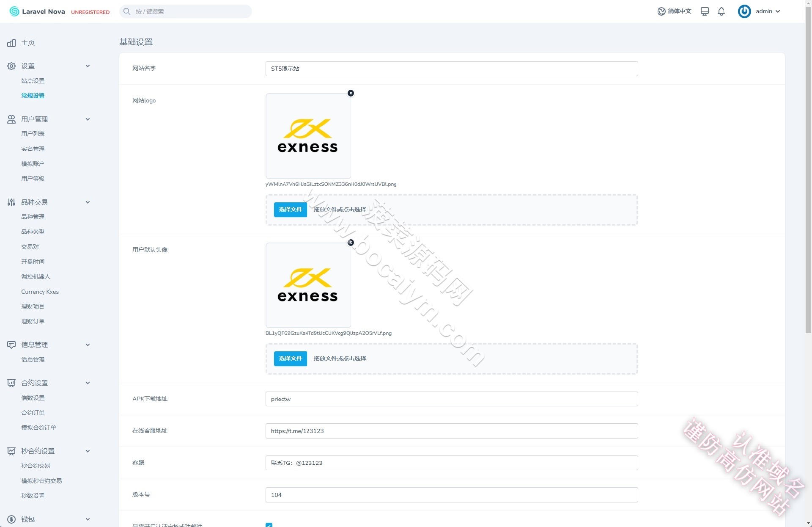Image resolution: width=812 pixels, height=527 pixels.
Task: Go to 主页 in the sidebar
Action: [x=28, y=43]
